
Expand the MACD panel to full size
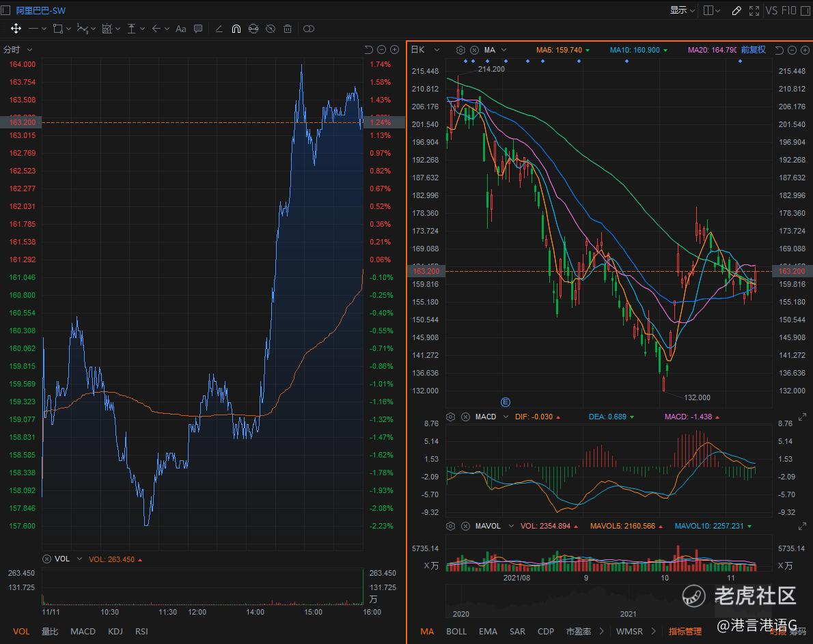803,417
